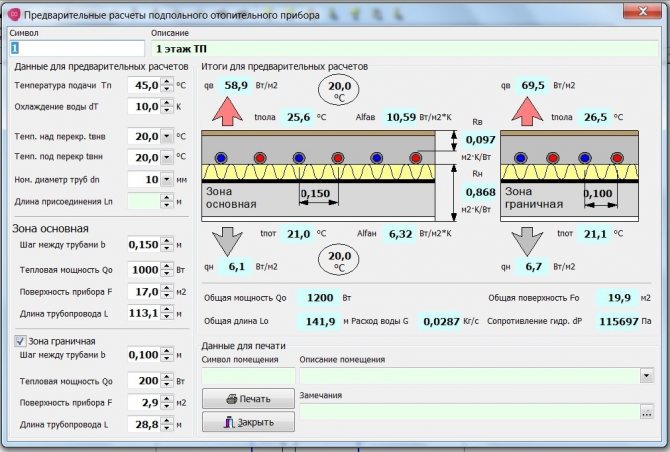Click the Закрыть (Close) button
Image resolution: width=670 pixels, height=452 pixels.
click(x=248, y=422)
